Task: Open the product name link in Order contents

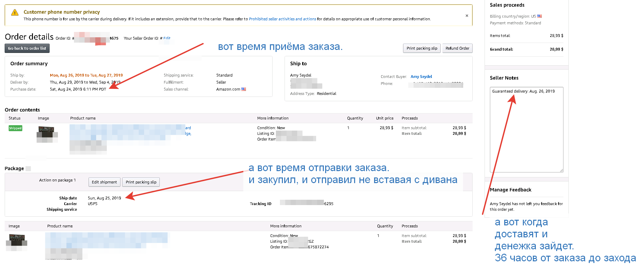Action: (x=130, y=131)
